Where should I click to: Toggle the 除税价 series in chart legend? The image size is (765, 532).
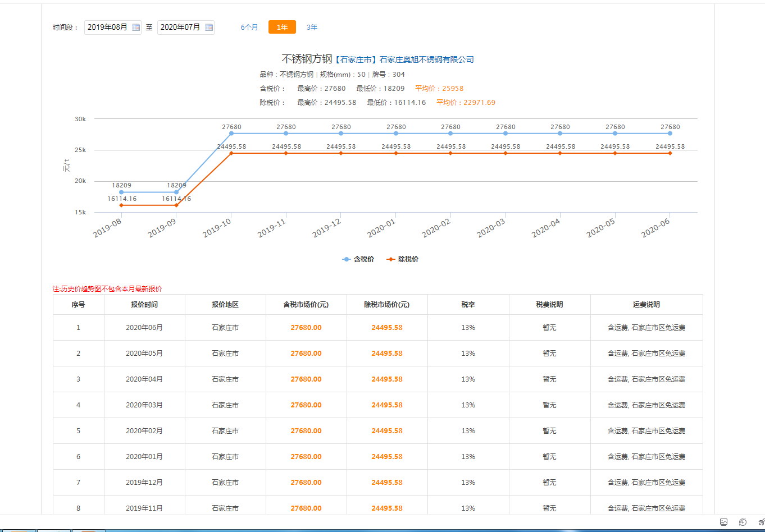click(x=403, y=259)
